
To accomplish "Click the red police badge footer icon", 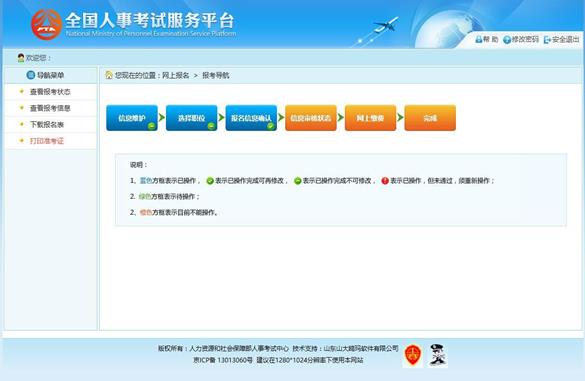I will (413, 355).
